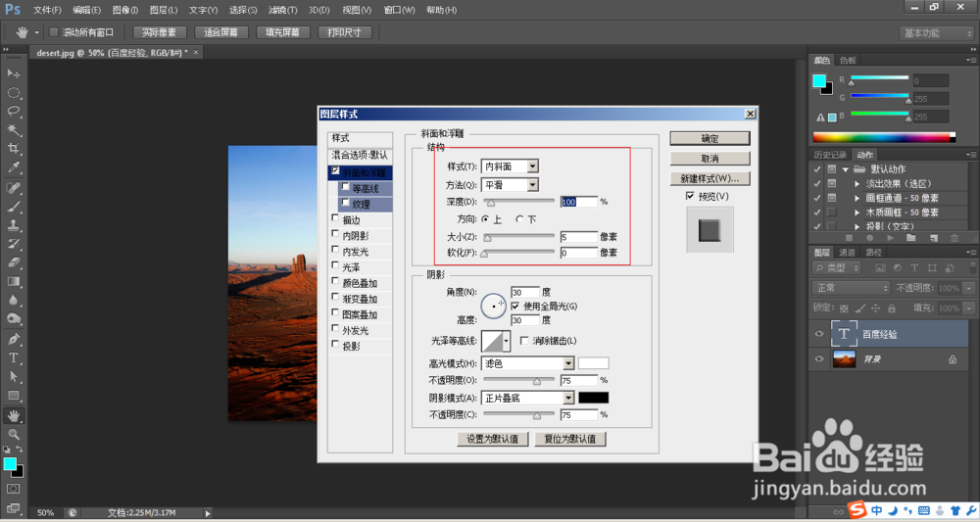Select the Elliptical Marquee tool
The height and width of the screenshot is (522, 980).
pos(13,93)
